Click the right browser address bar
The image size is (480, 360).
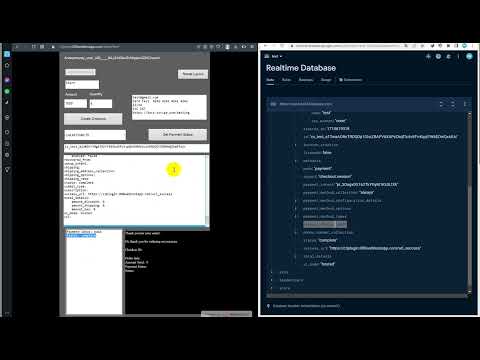(347, 46)
